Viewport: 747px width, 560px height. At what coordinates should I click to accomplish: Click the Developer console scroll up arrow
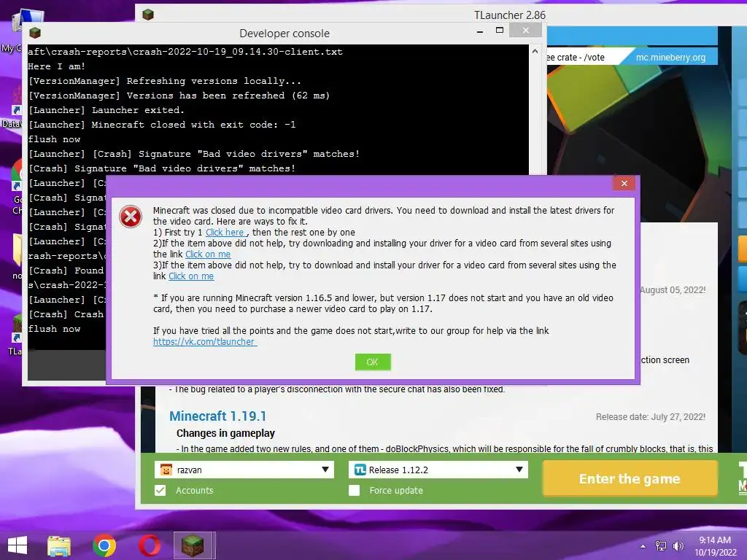[x=535, y=52]
